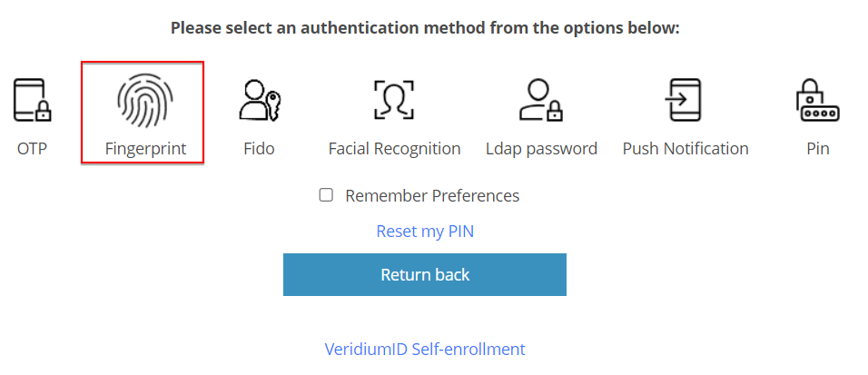Click the Push Notification text label

click(686, 148)
